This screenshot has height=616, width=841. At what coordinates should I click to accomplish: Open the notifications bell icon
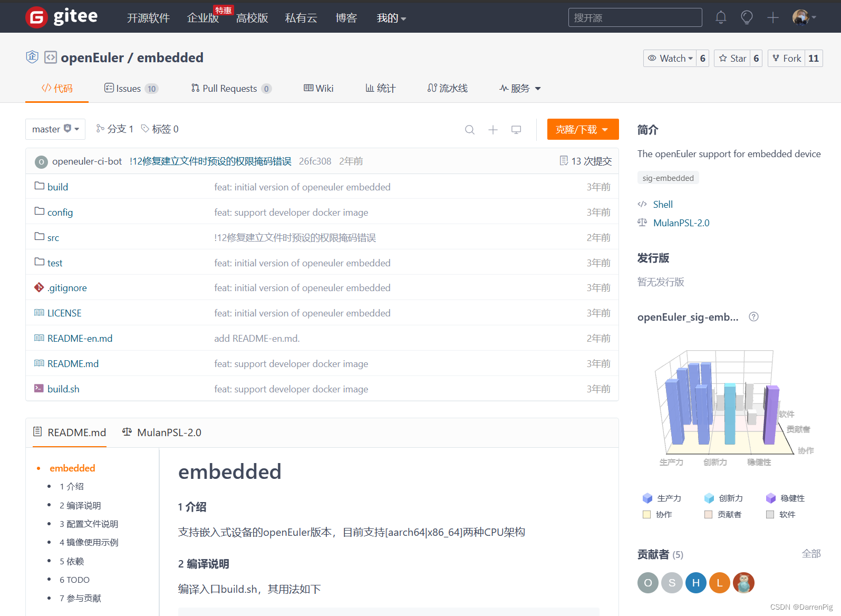[x=721, y=17]
